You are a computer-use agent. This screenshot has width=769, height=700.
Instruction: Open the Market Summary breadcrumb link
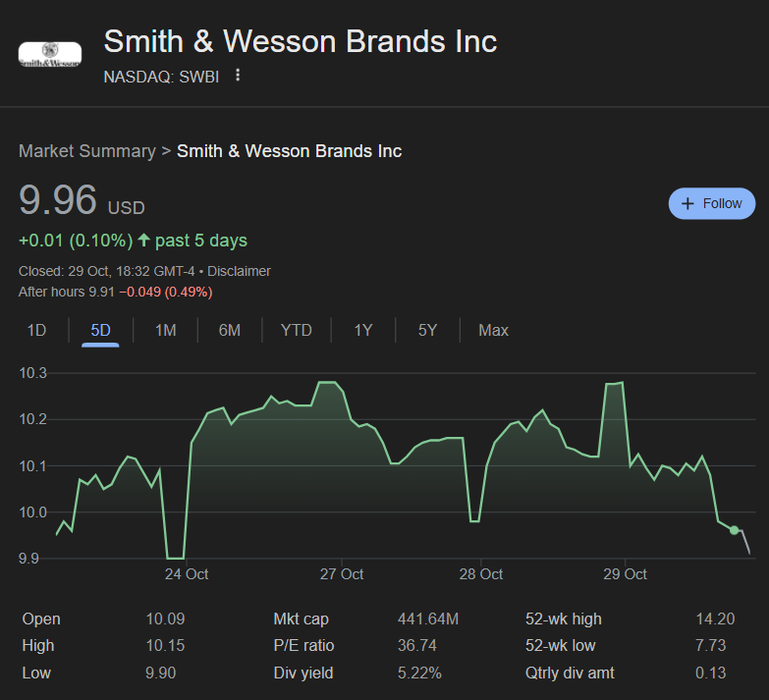(x=86, y=151)
